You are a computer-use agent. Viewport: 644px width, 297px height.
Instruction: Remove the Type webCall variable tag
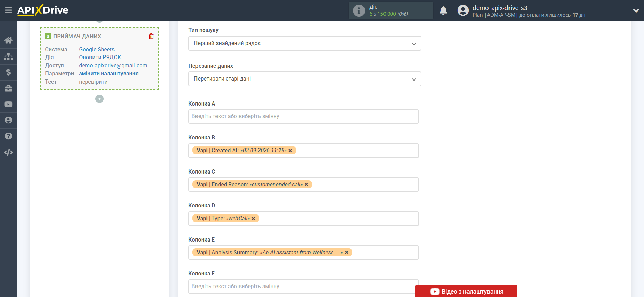(x=253, y=219)
